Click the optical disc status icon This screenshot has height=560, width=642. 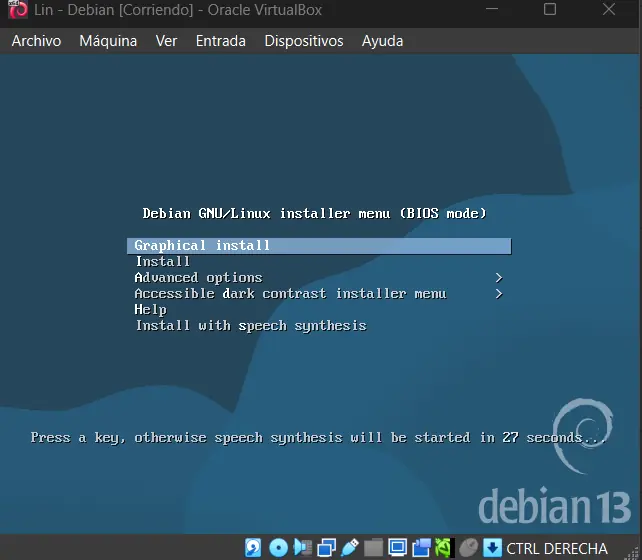click(279, 548)
